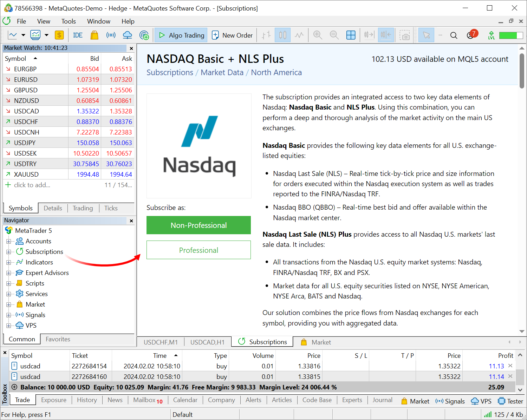Follow the Market Data breadcrumb link

tap(222, 72)
